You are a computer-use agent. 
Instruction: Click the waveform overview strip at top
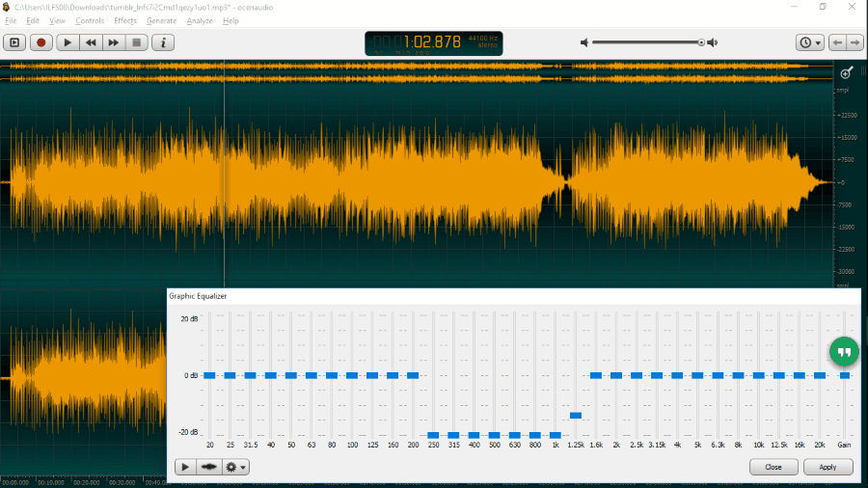tap(417, 73)
